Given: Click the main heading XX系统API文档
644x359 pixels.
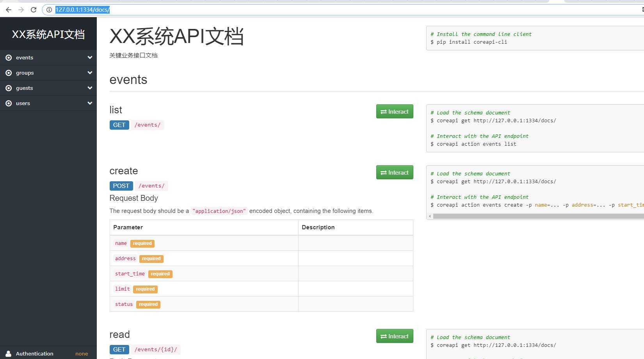Looking at the screenshot, I should click(177, 36).
